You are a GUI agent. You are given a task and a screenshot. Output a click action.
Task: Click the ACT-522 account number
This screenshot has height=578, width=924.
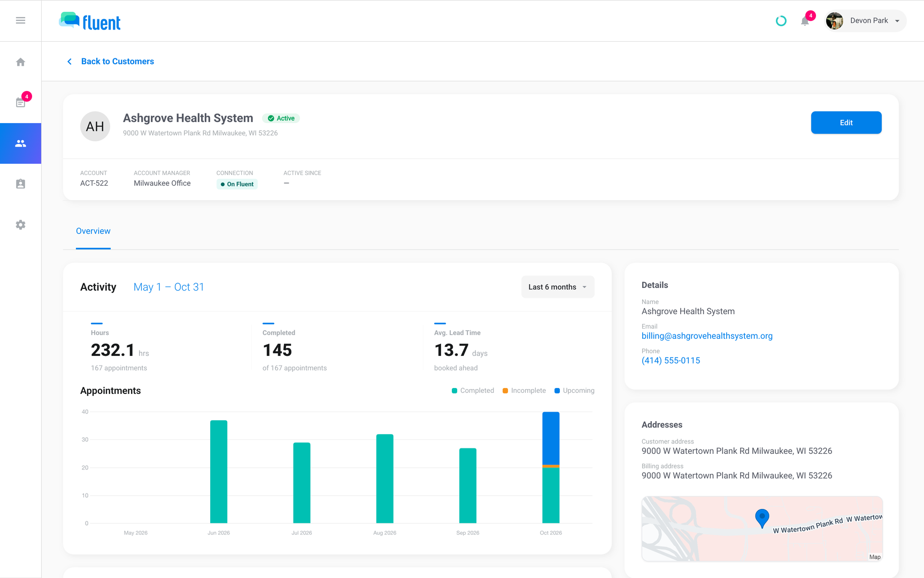(x=94, y=183)
